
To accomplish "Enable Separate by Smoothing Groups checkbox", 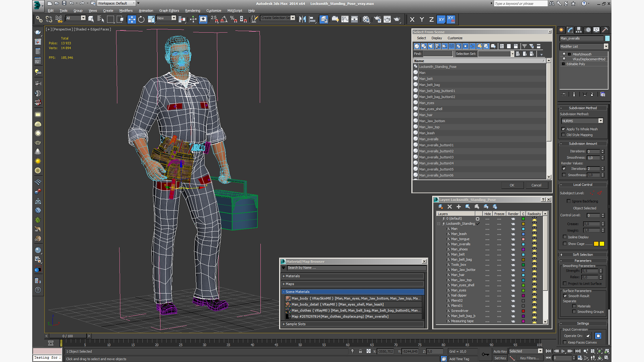I will (x=574, y=312).
